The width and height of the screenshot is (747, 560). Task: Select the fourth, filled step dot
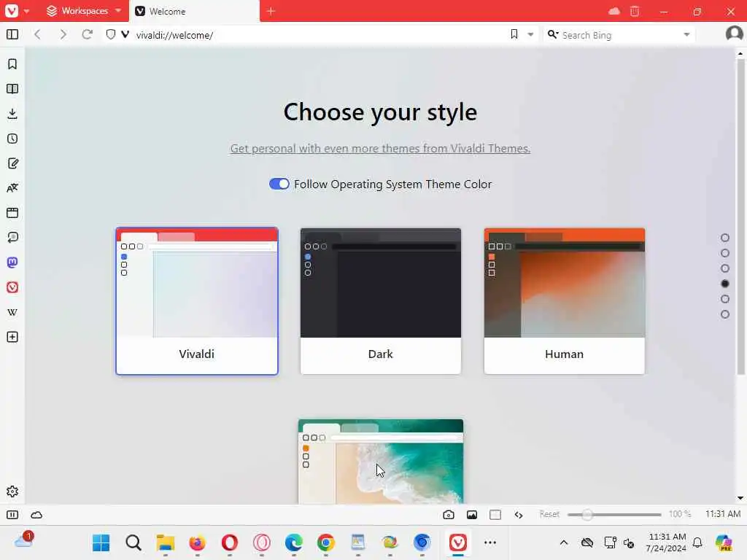(725, 284)
